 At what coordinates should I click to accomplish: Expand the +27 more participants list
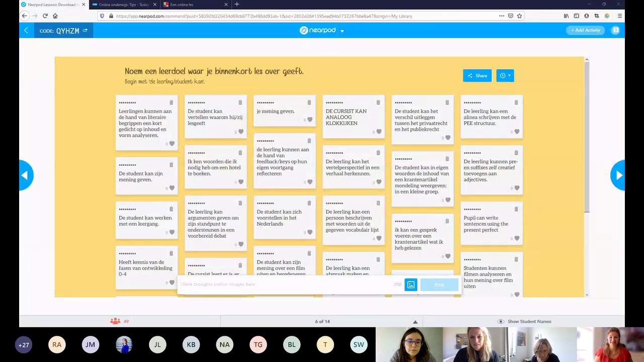24,345
